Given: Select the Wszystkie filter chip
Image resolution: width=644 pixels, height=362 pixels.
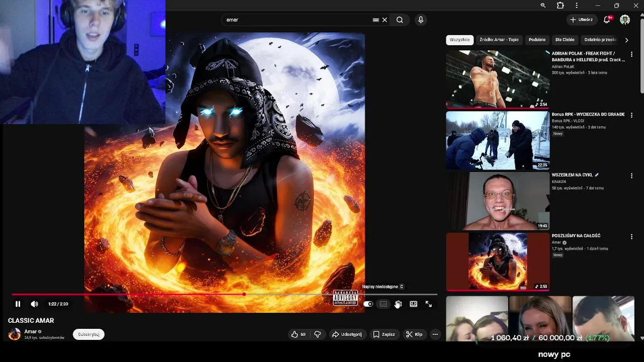Looking at the screenshot, I should click(460, 40).
